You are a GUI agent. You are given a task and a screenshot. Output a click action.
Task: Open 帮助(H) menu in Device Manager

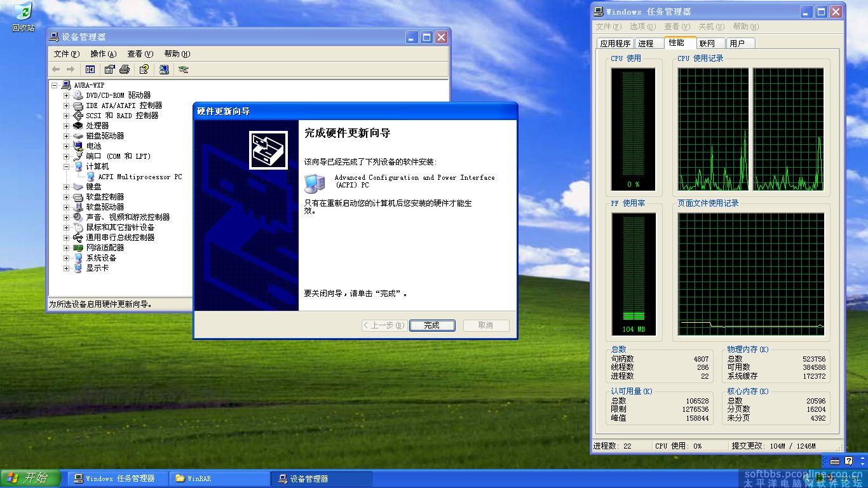[x=177, y=54]
